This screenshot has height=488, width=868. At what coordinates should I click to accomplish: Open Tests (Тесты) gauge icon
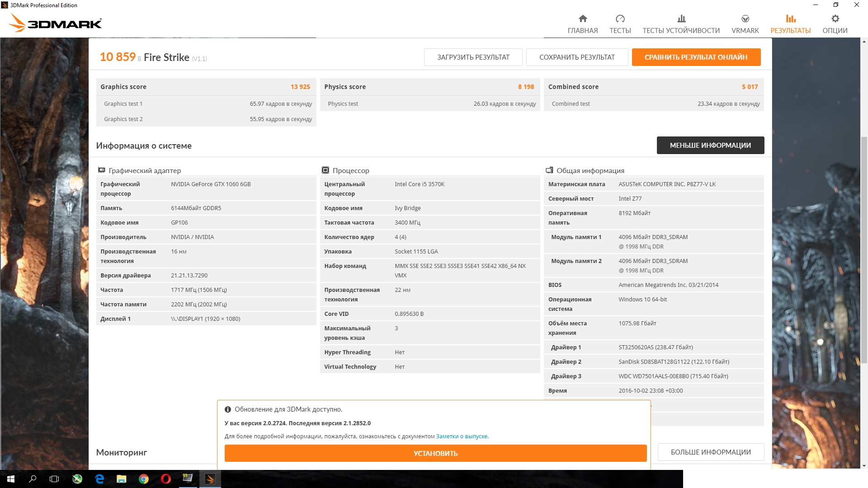click(x=620, y=19)
